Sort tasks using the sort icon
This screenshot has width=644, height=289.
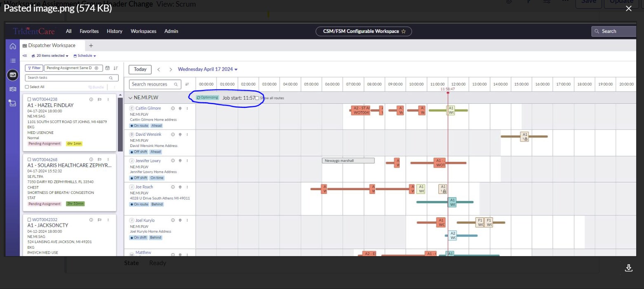click(x=115, y=68)
